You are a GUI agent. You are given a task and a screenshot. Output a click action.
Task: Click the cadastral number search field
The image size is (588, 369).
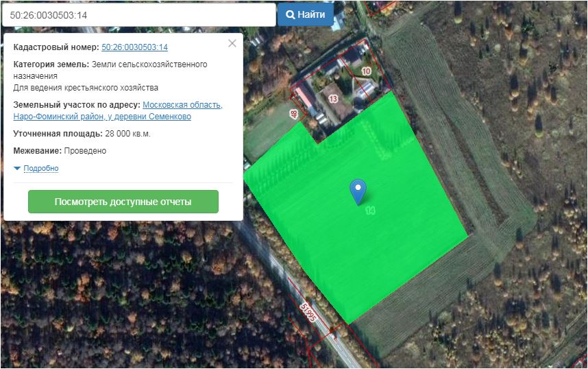(x=138, y=15)
